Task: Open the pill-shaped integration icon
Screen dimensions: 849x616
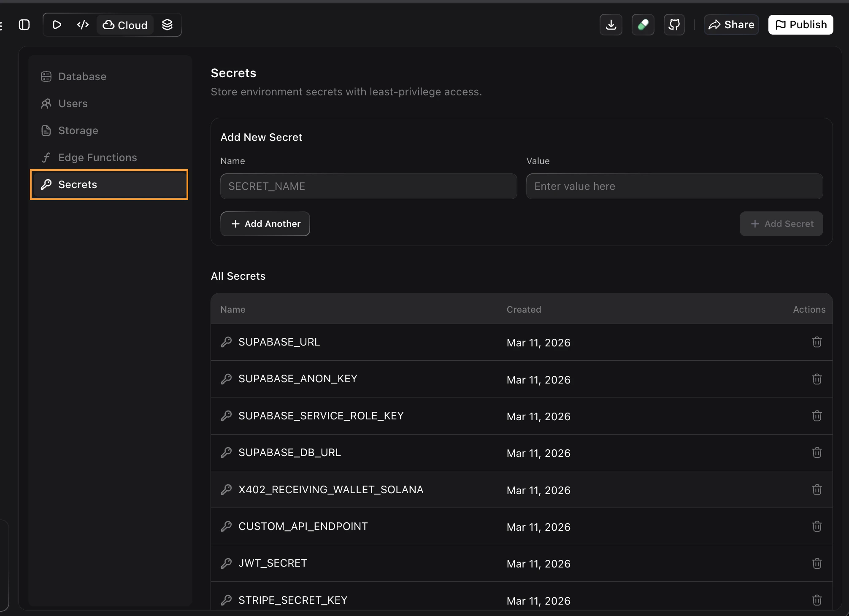Action: (x=642, y=24)
